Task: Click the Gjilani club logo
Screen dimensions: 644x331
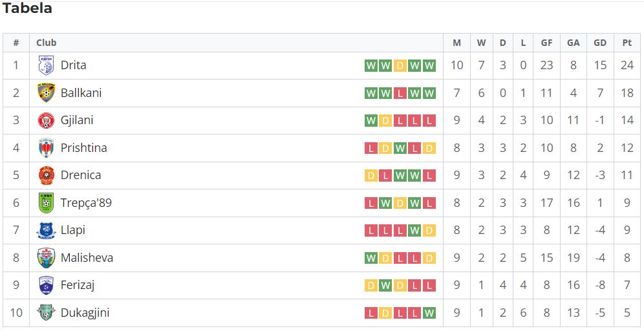Action: pyautogui.click(x=46, y=120)
